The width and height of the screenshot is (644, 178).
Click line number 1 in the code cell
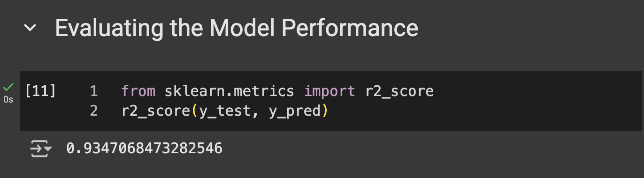94,91
